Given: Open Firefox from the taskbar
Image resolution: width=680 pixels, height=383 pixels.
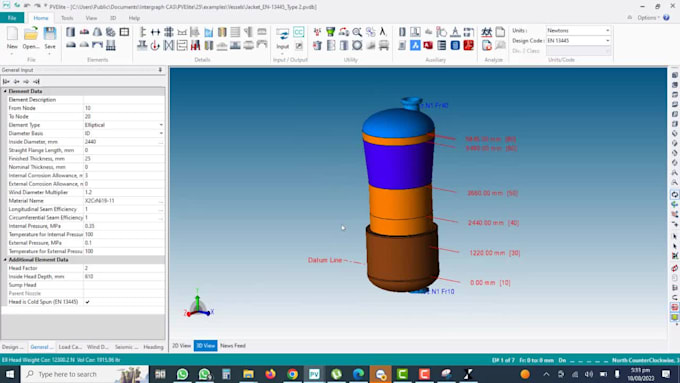Looking at the screenshot, I should tap(270, 374).
